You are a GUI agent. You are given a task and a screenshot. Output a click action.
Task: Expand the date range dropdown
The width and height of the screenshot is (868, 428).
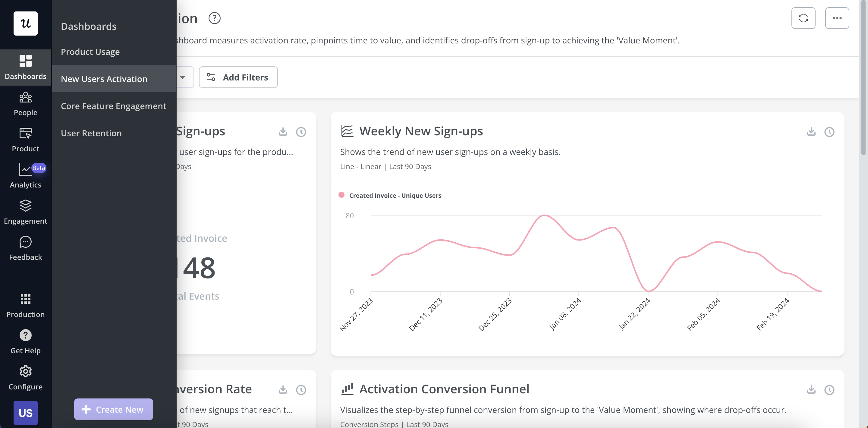coord(182,77)
